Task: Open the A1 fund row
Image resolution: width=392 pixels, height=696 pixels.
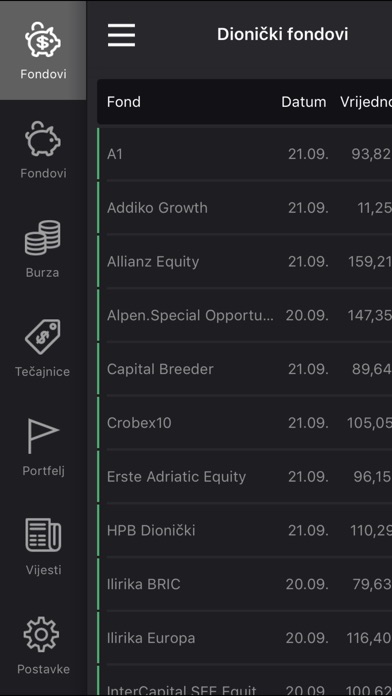Action: [245, 154]
